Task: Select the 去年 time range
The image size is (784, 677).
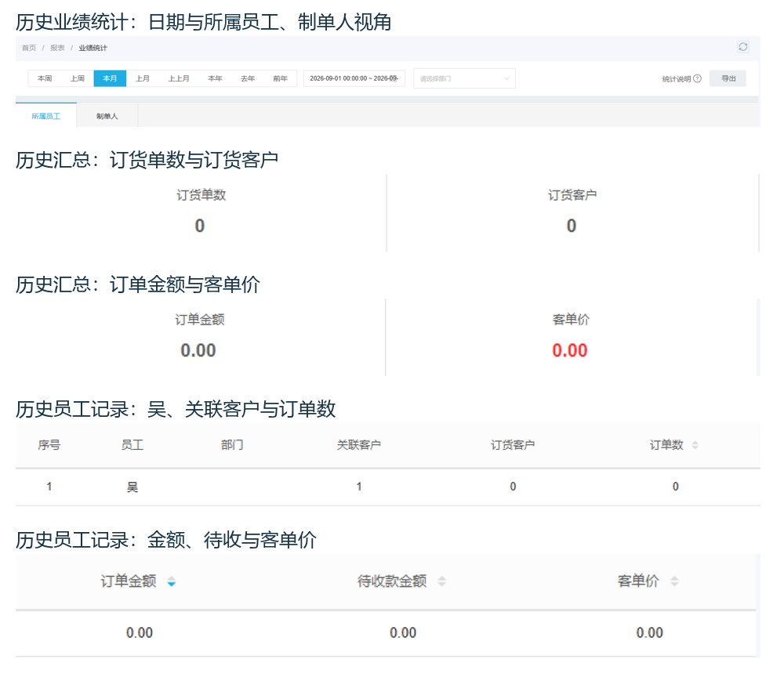Action: (248, 78)
